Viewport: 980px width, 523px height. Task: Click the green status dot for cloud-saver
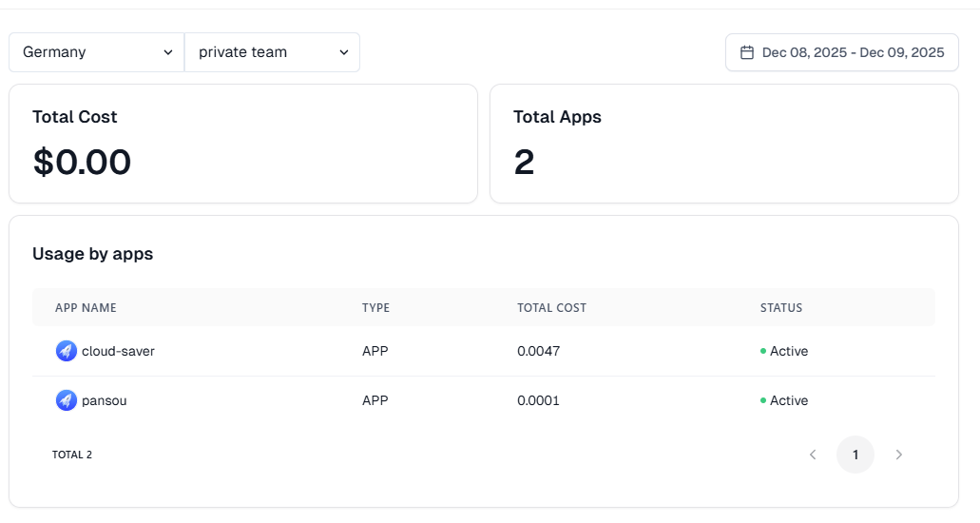[763, 351]
